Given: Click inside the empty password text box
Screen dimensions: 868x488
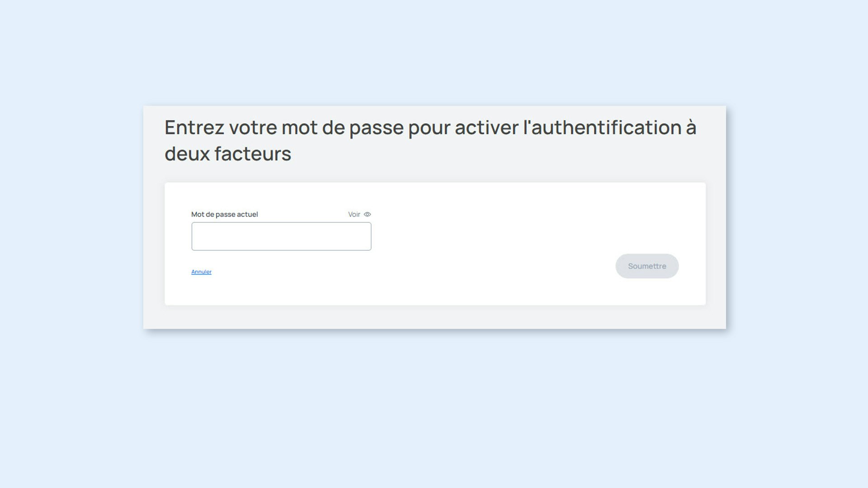Looking at the screenshot, I should pos(281,236).
